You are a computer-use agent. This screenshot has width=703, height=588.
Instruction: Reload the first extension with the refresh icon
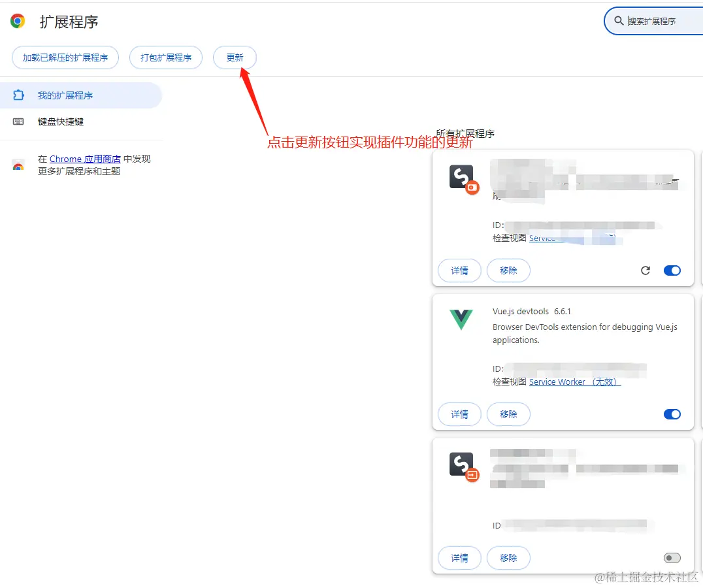(x=645, y=270)
